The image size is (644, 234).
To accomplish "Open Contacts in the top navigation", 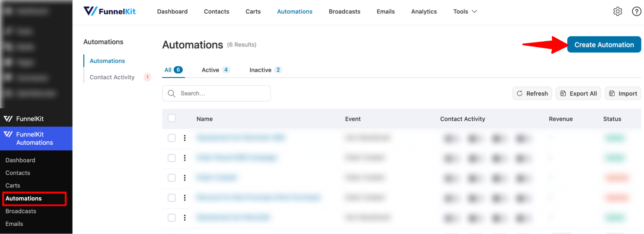I will [216, 12].
